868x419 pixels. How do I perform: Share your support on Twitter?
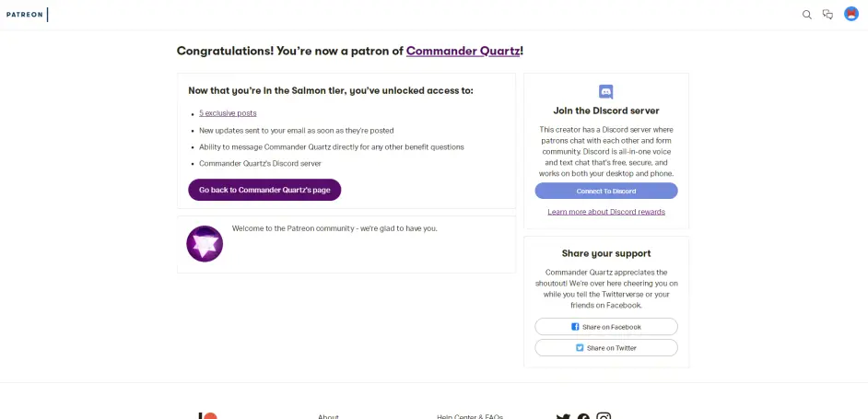[x=606, y=348]
